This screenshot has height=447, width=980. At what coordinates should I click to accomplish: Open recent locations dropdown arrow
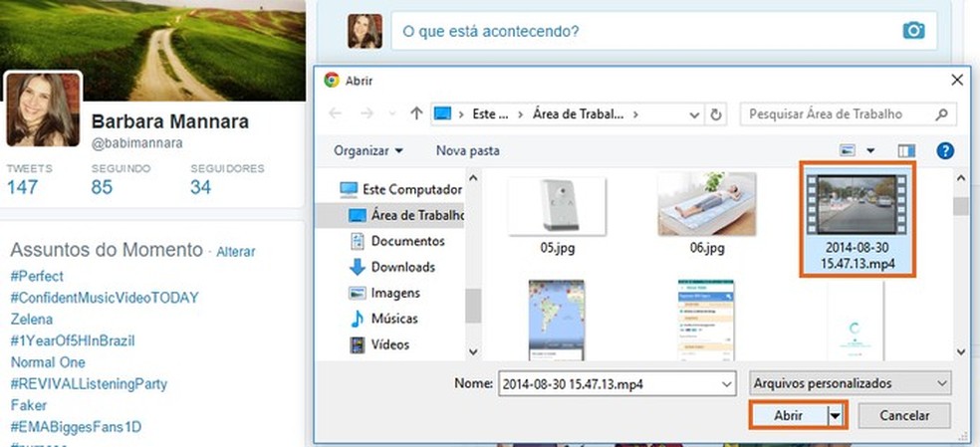pos(392,114)
